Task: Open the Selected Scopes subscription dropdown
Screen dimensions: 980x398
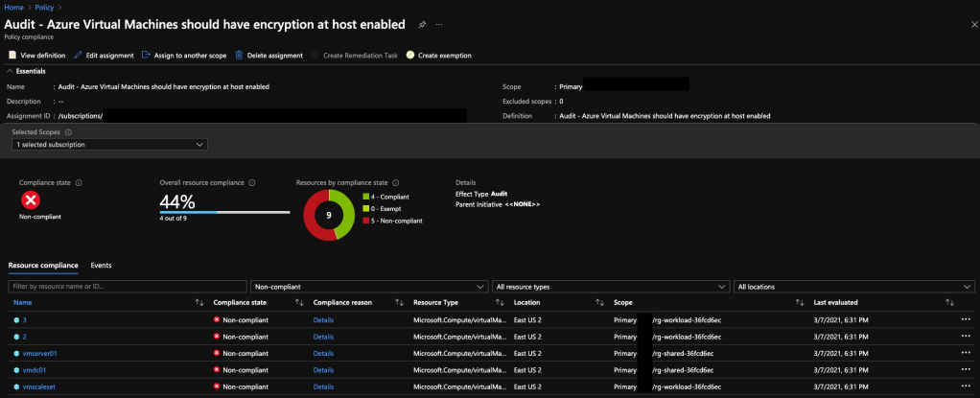Action: click(x=110, y=145)
